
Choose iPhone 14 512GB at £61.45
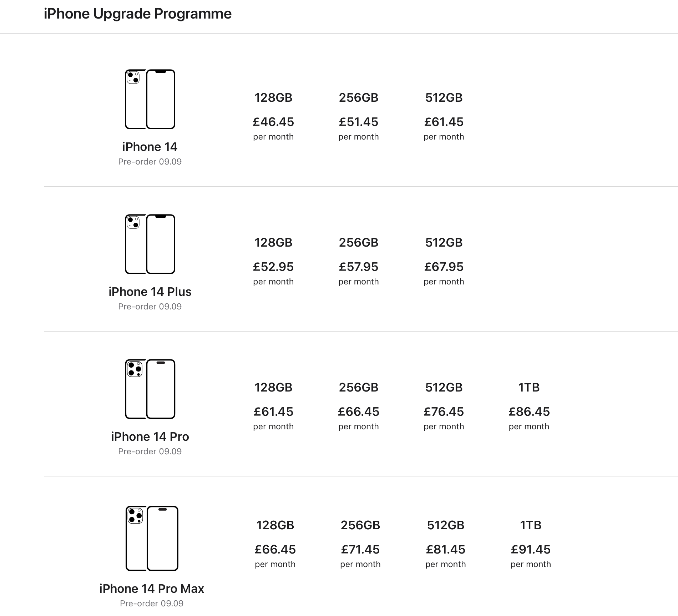click(444, 116)
